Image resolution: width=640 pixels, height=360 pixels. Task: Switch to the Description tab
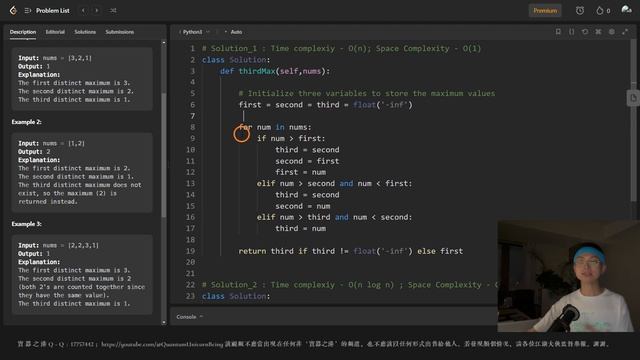coord(23,32)
